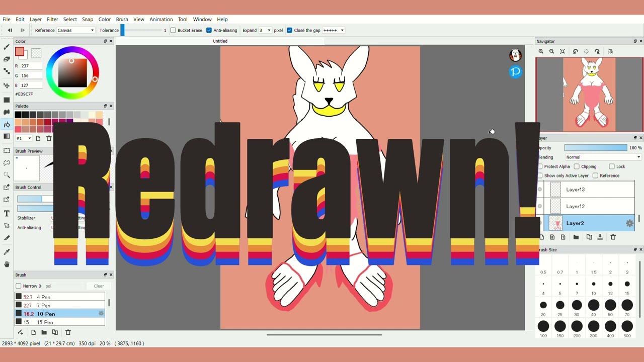Click the foreground color swatch
Viewport: 644px width, 362px height.
(x=20, y=52)
